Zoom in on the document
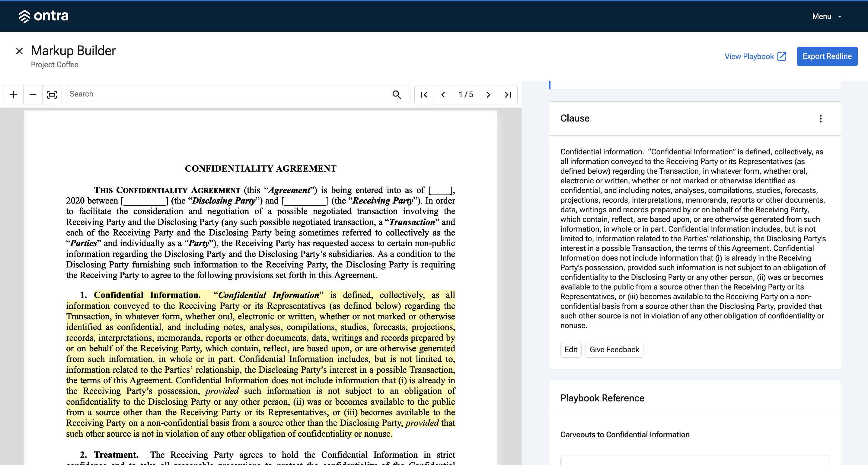Image resolution: width=868 pixels, height=465 pixels. click(14, 95)
